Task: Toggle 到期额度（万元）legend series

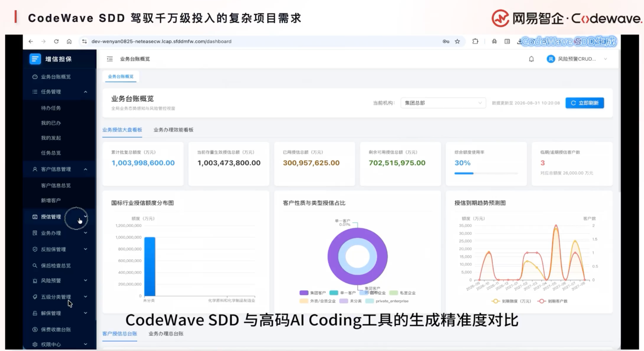Action: pyautogui.click(x=511, y=301)
